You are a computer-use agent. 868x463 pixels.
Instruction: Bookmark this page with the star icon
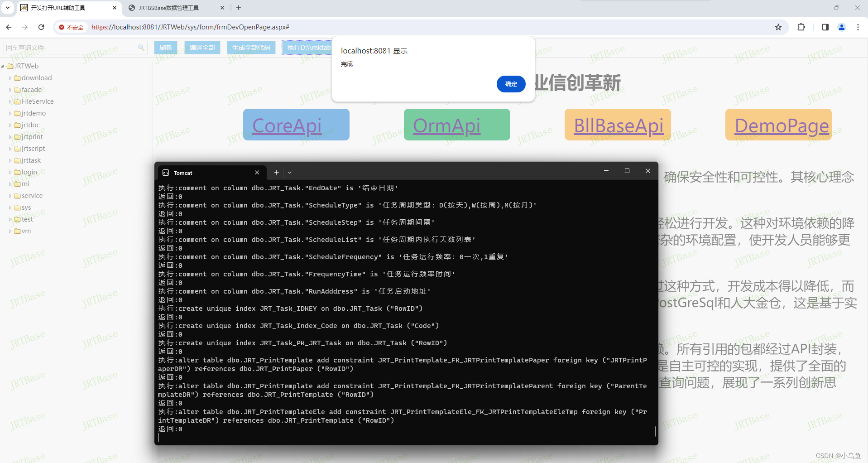tap(778, 27)
